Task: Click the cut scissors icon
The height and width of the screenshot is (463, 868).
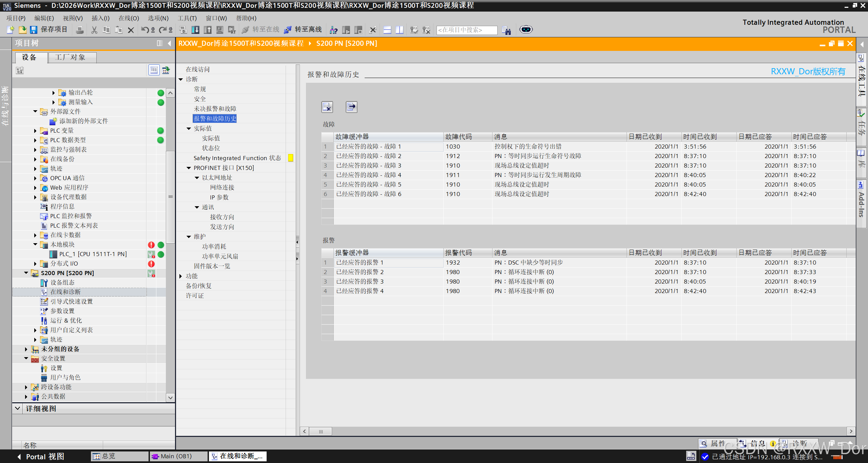Action: [94, 30]
